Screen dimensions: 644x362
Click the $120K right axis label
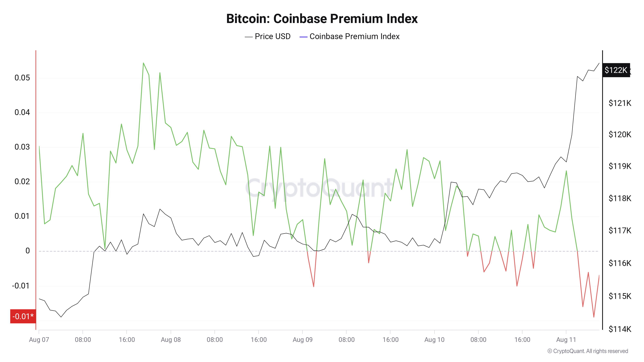pos(620,135)
